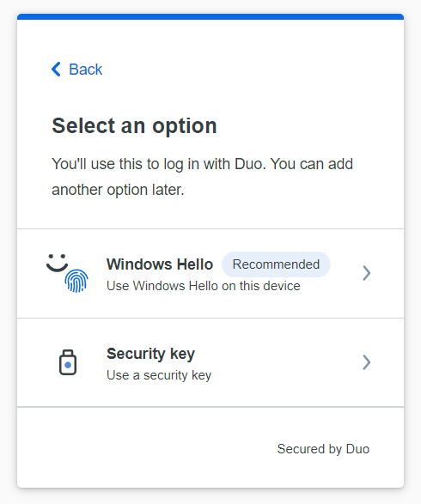Image resolution: width=421 pixels, height=504 pixels.
Task: Click the Secured by Duo footer text
Action: pos(323,449)
